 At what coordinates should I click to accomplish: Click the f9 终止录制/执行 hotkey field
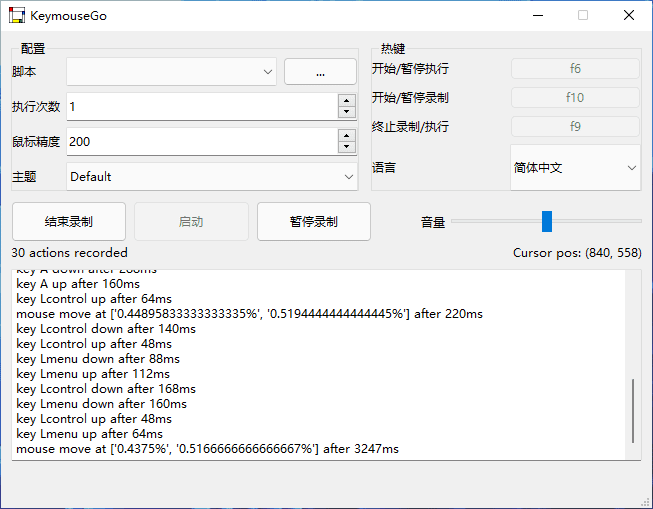(x=575, y=127)
